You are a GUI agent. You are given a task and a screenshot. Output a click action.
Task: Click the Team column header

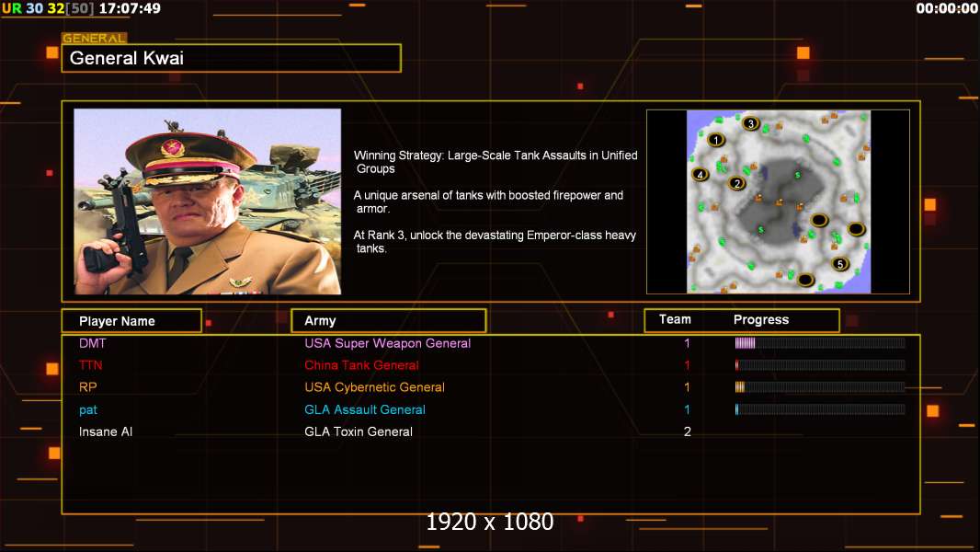[x=675, y=319]
